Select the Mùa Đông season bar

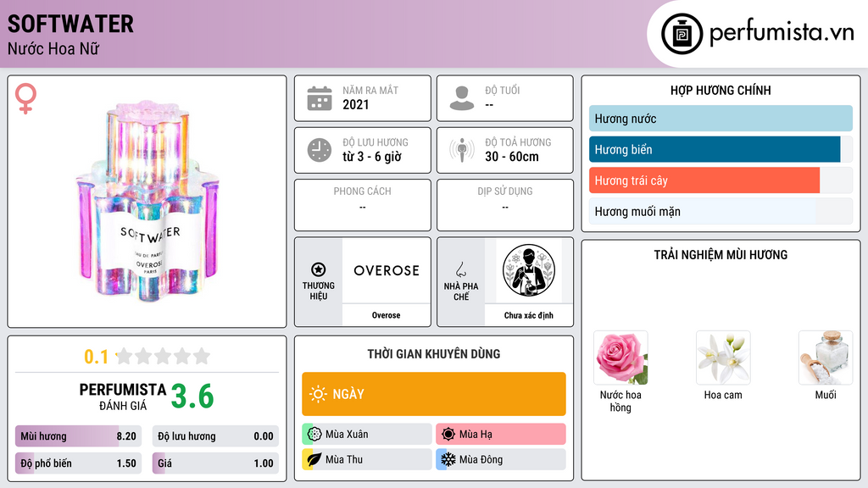click(501, 459)
